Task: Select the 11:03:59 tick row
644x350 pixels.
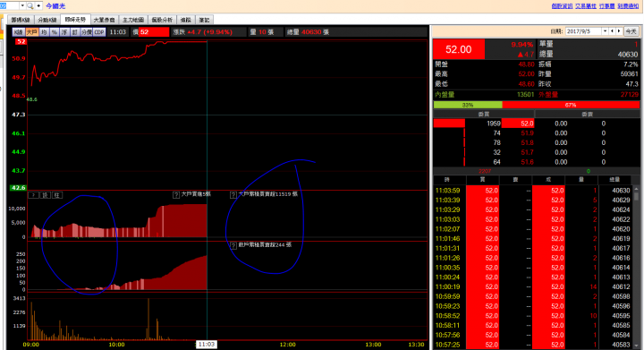Action: point(533,191)
